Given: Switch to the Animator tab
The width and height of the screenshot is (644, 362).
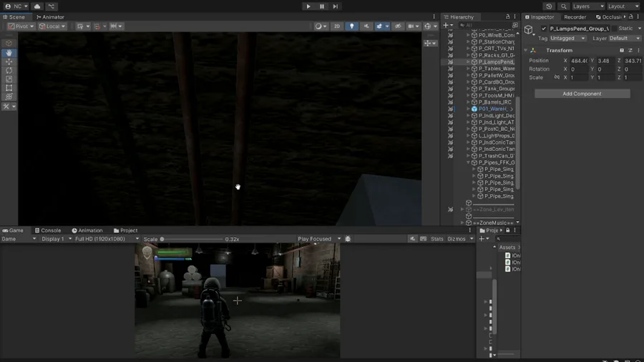Looking at the screenshot, I should [x=50, y=17].
